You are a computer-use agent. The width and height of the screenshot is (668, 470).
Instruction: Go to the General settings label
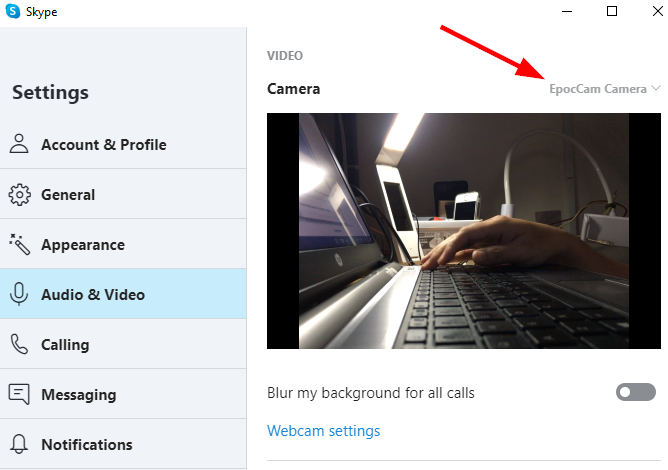click(68, 195)
